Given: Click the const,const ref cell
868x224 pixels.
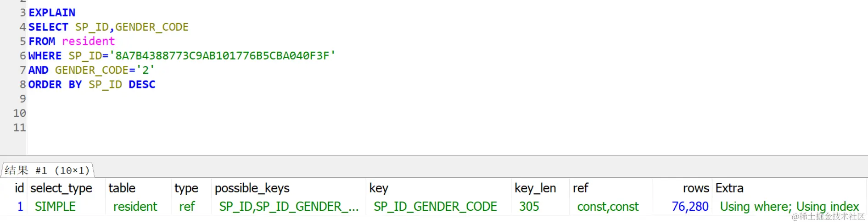Looking at the screenshot, I should tap(608, 207).
